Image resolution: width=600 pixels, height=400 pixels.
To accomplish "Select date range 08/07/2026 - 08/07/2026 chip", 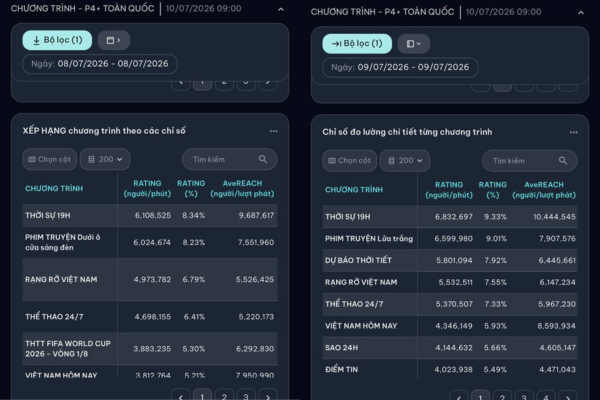I will [x=100, y=64].
